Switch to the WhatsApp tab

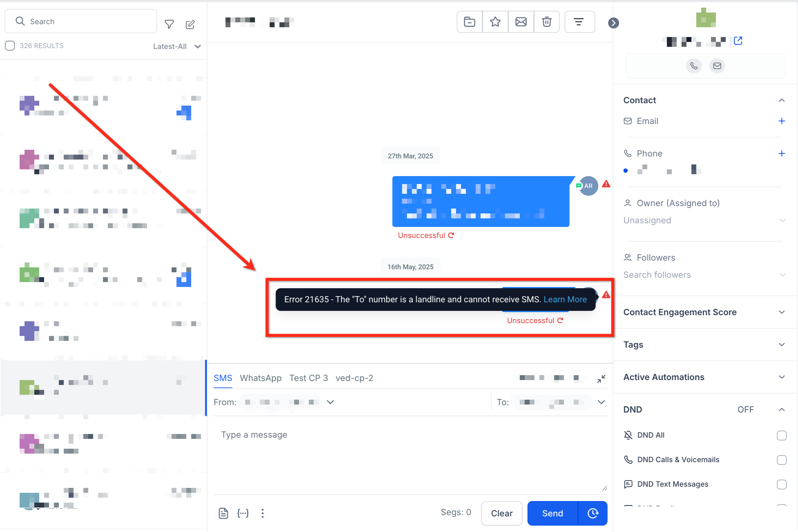[260, 378]
